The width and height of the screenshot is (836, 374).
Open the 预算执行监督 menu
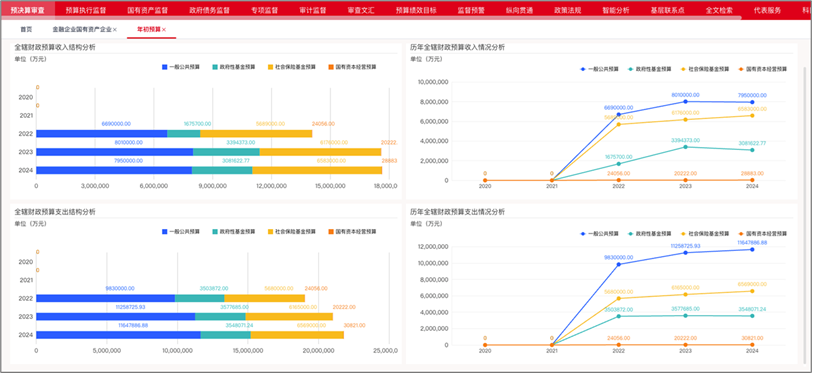coord(85,10)
